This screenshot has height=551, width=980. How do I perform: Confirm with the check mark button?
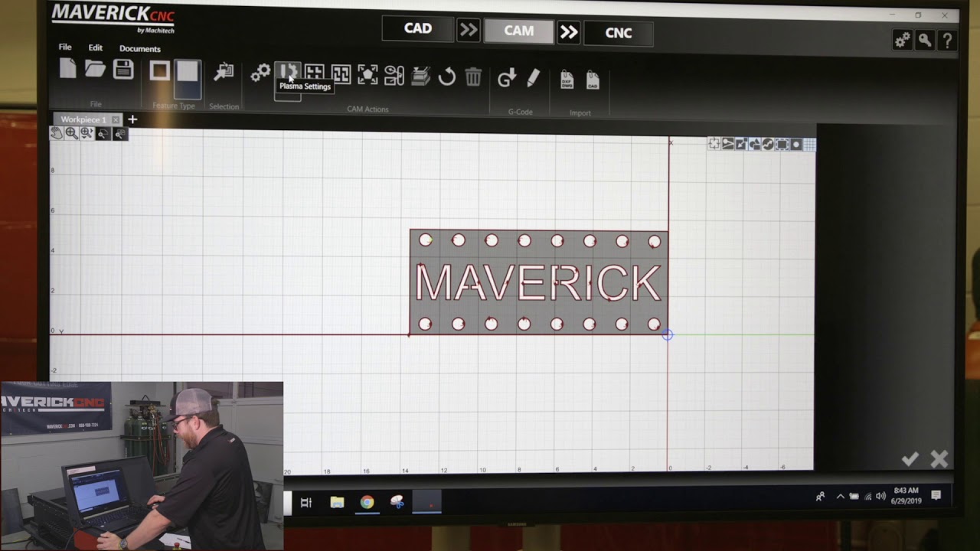click(910, 458)
